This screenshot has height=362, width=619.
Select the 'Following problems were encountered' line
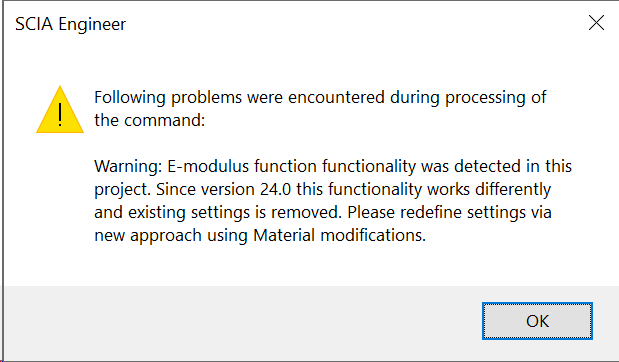click(320, 98)
